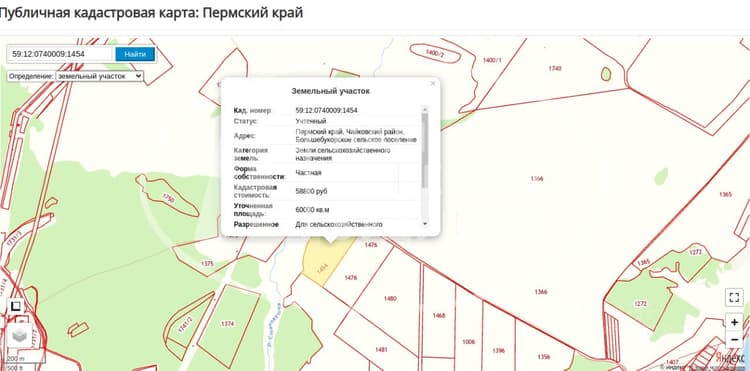Select parcel 1468 on the map
Screen dimensions: 750x371
439,316
